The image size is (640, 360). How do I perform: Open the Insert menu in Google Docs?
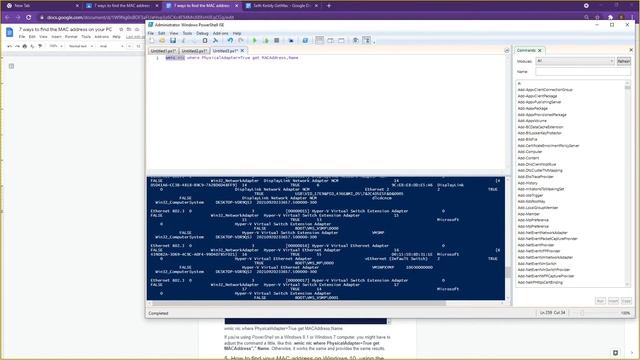[x=56, y=37]
